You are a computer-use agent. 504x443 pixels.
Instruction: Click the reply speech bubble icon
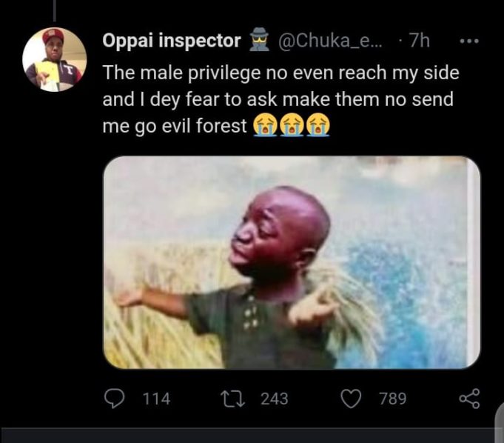click(115, 399)
